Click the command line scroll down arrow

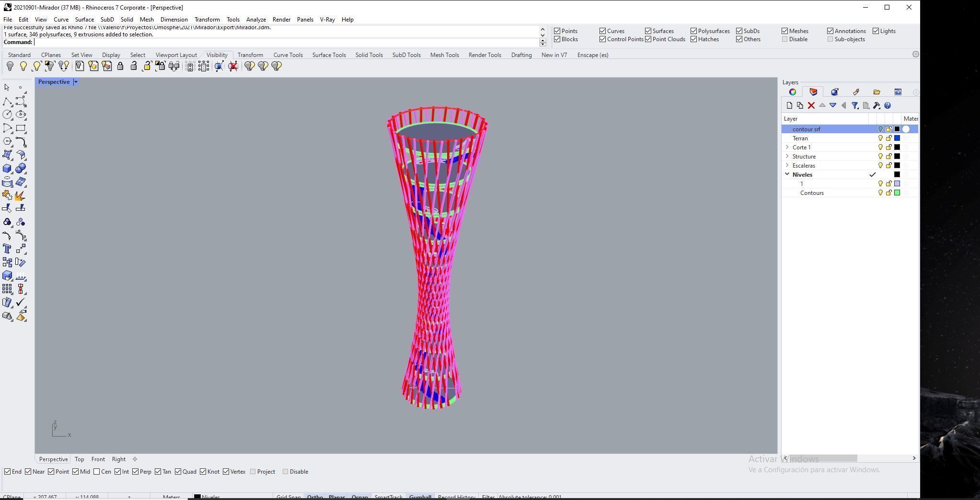pyautogui.click(x=542, y=44)
